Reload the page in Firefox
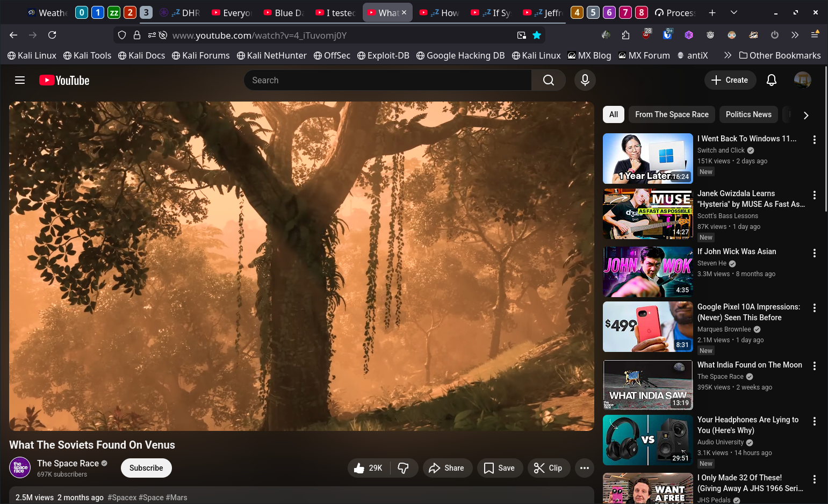 tap(52, 35)
